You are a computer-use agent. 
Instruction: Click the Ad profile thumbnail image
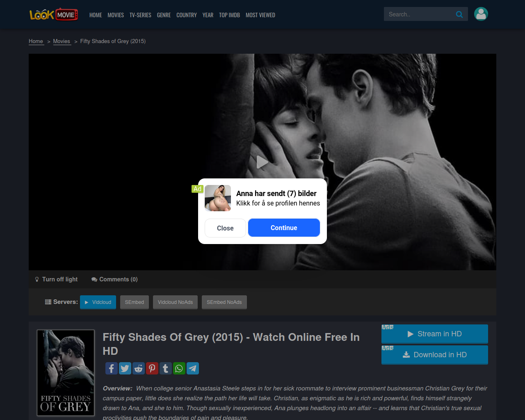click(x=218, y=198)
